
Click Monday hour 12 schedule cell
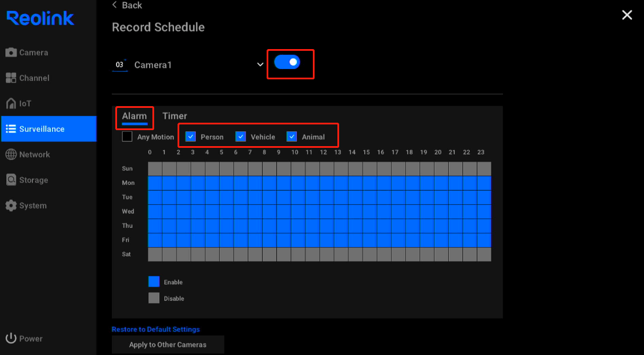pyautogui.click(x=327, y=183)
